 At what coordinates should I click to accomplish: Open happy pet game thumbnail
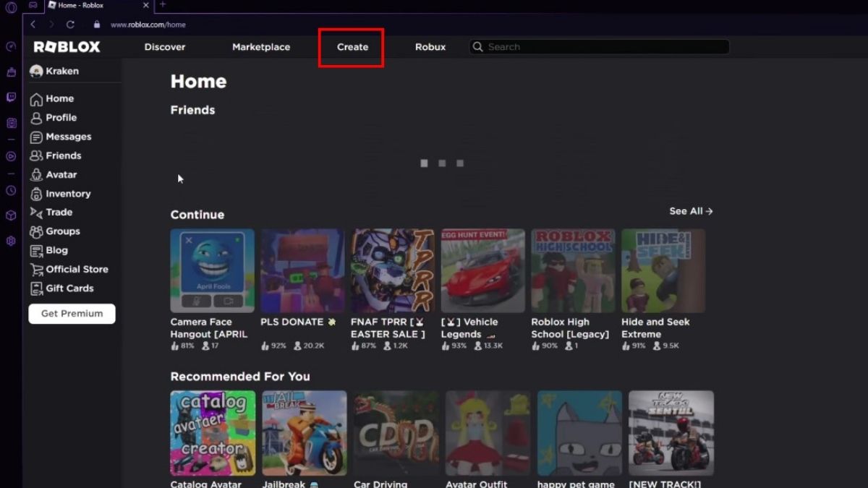[579, 433]
